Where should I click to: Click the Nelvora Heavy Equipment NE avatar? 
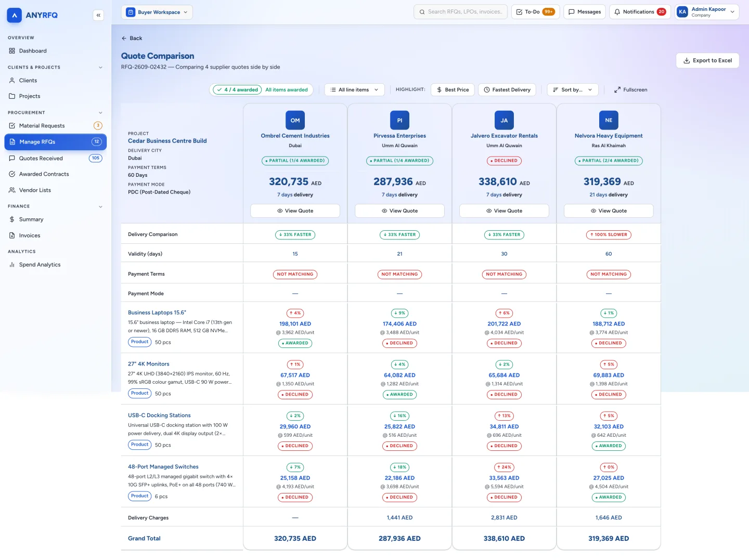pos(609,120)
